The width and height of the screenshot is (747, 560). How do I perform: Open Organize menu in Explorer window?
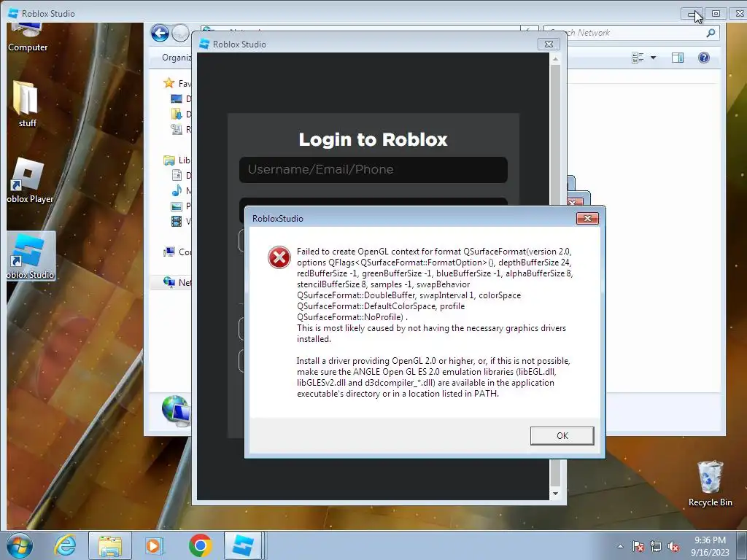(177, 58)
